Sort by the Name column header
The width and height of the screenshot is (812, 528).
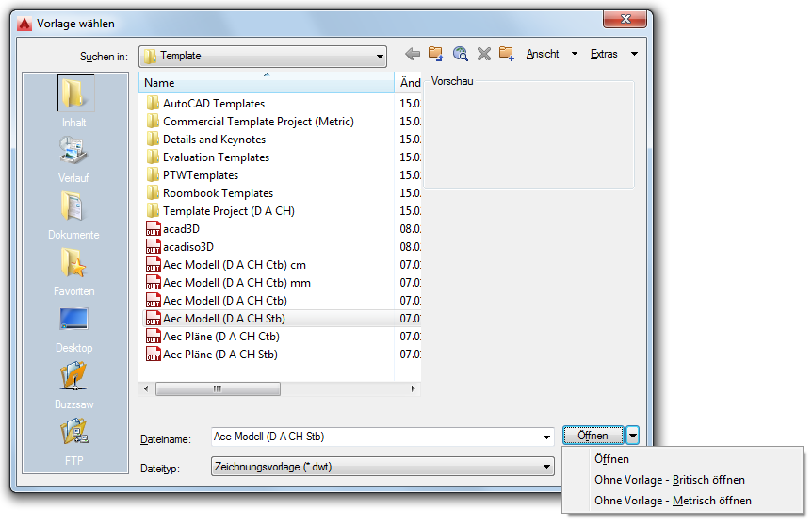[x=267, y=83]
